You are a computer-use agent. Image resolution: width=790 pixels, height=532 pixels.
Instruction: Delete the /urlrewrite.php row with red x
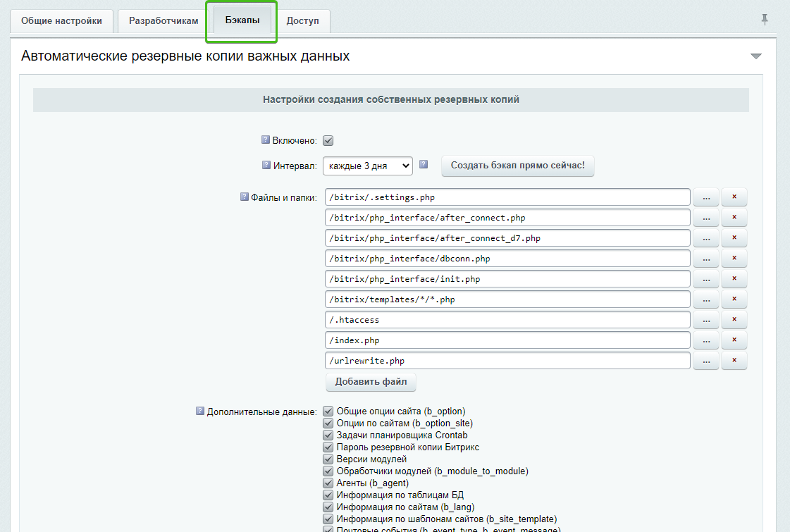click(734, 361)
